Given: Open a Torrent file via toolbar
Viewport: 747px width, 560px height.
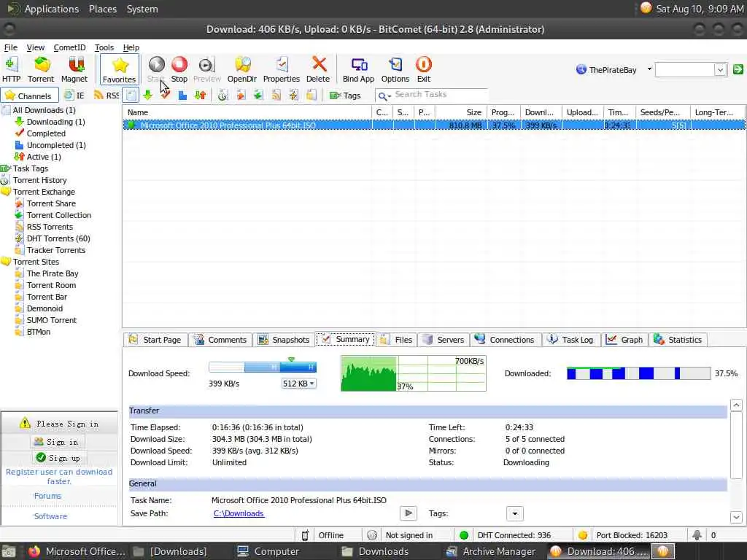Looking at the screenshot, I should (41, 69).
